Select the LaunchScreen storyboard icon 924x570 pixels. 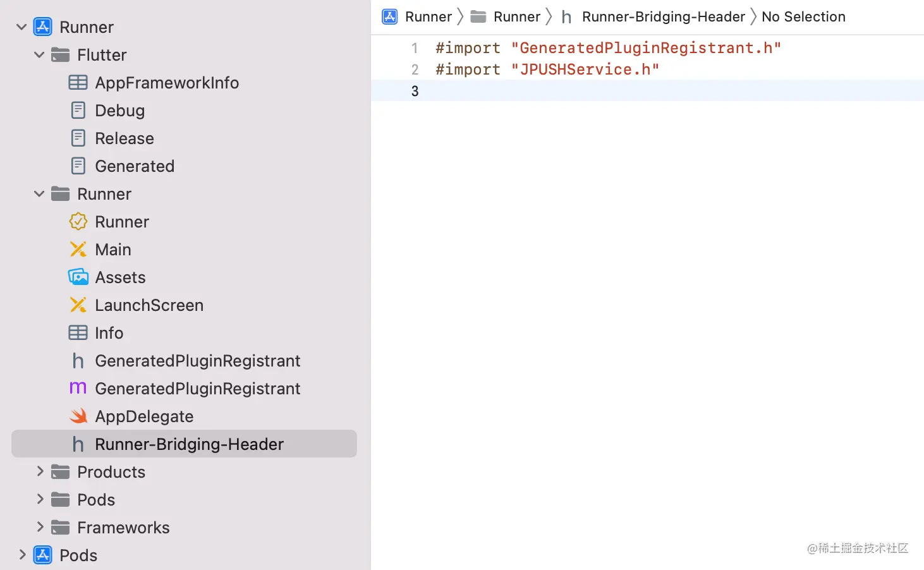point(78,305)
